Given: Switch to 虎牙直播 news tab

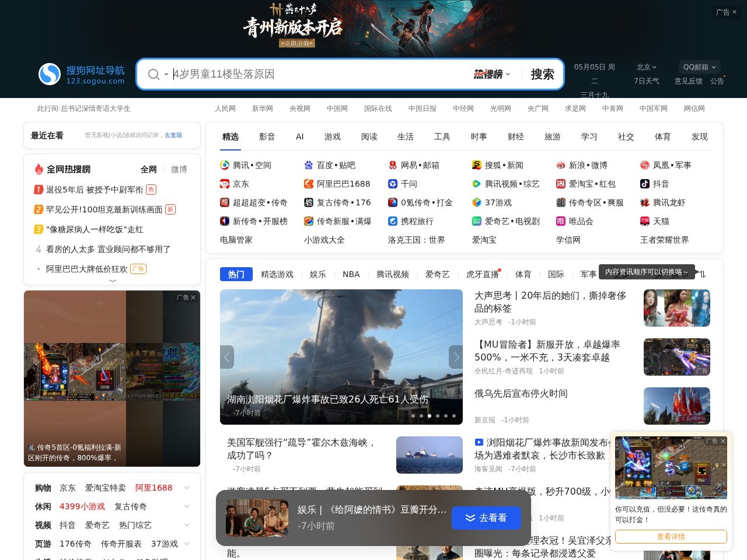Looking at the screenshot, I should (483, 274).
